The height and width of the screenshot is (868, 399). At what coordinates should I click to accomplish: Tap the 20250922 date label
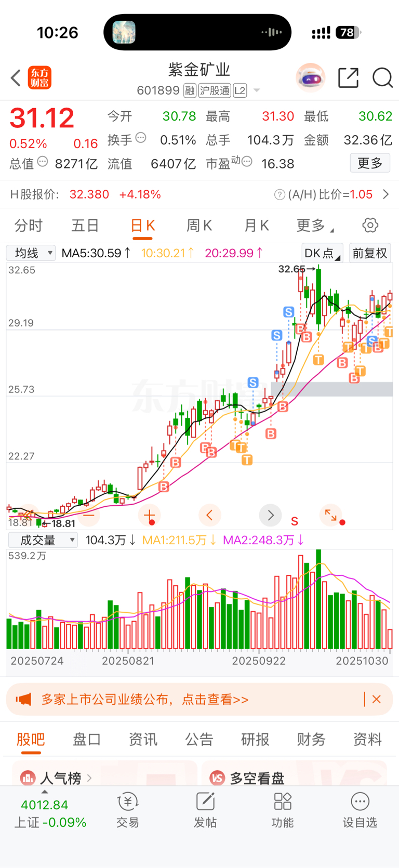(x=259, y=661)
